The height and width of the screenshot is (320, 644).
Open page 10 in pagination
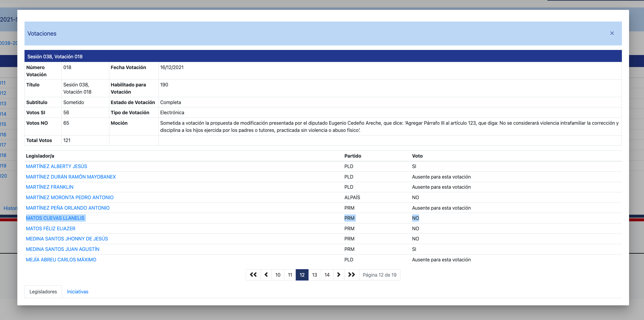click(x=278, y=275)
